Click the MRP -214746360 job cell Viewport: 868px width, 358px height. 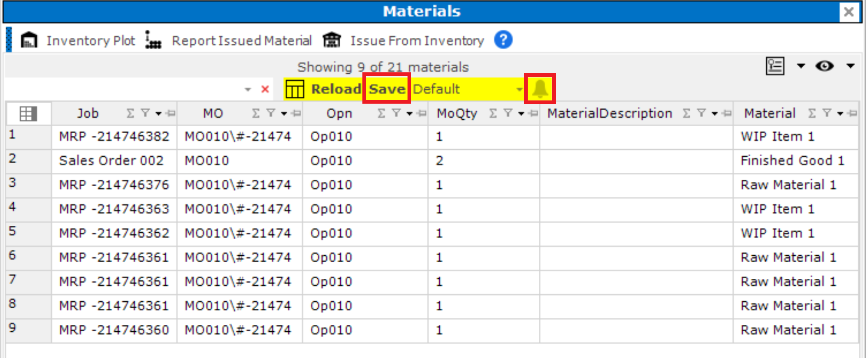pos(114,330)
